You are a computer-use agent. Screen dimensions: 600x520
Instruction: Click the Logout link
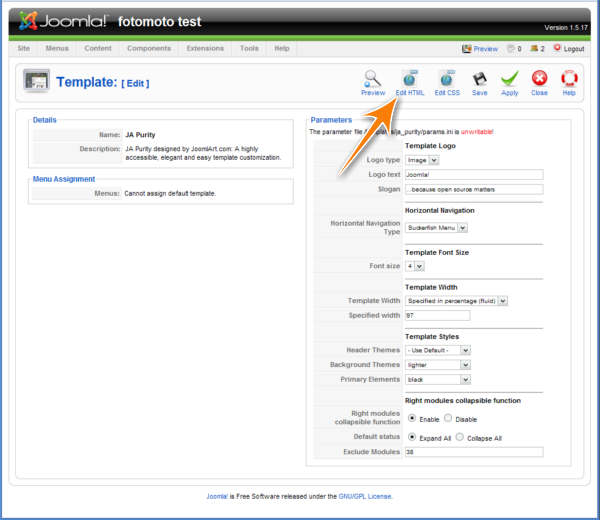click(574, 49)
